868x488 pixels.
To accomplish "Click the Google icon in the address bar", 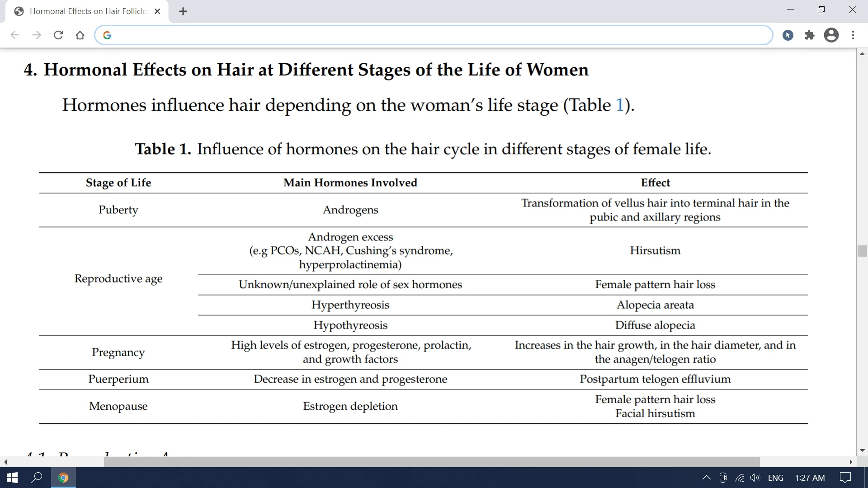I will coord(107,35).
